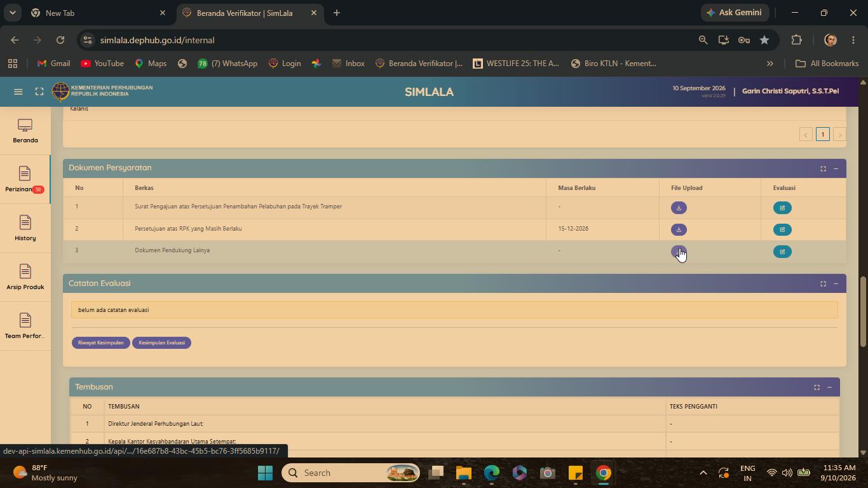Toggle fullscreen icon in SIMLALA header
The height and width of the screenshot is (488, 868).
(x=39, y=91)
